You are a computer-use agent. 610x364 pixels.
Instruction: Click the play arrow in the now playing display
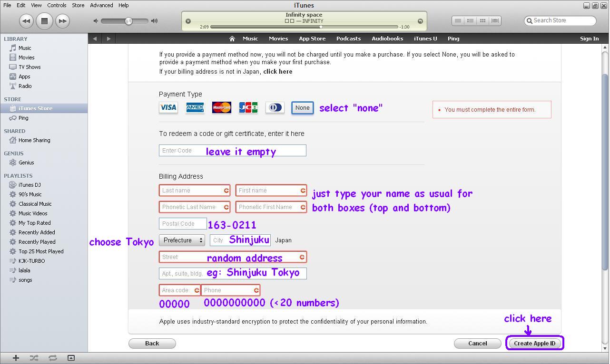click(188, 21)
